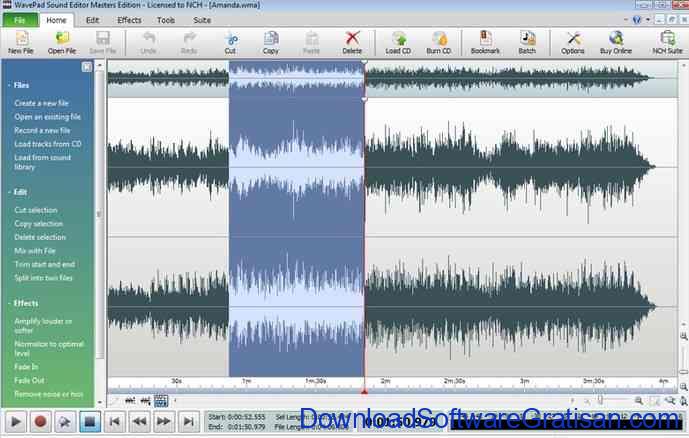This screenshot has width=689, height=438.
Task: Click the scrub play button beside Record
Action: click(65, 422)
